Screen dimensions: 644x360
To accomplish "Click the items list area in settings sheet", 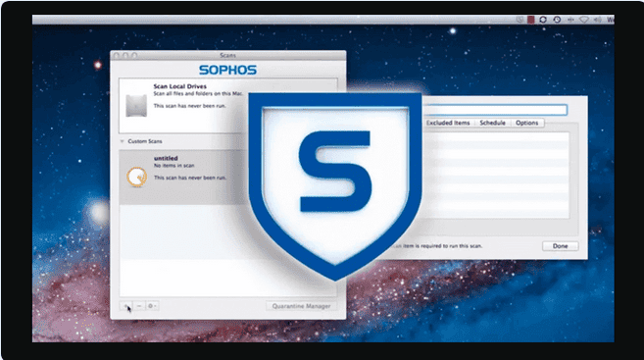I will pos(496,175).
